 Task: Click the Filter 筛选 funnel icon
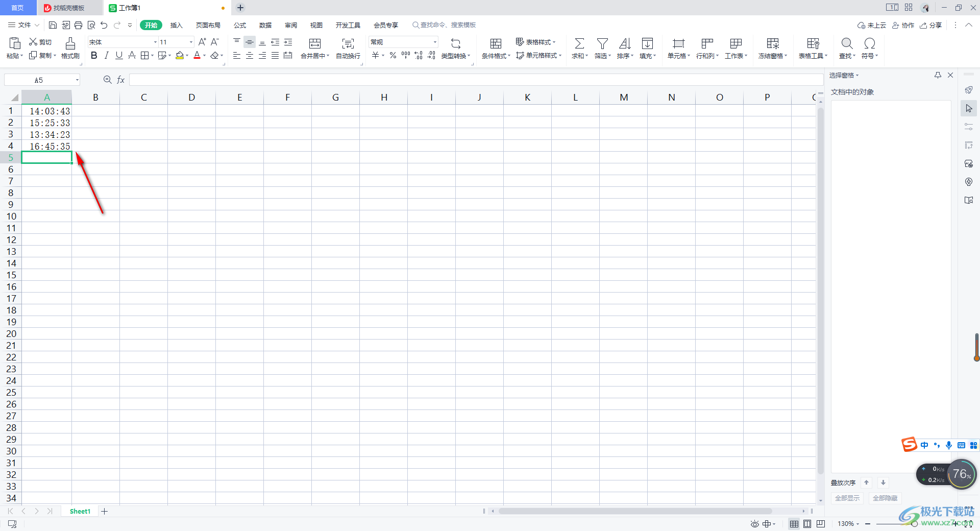pos(602,43)
